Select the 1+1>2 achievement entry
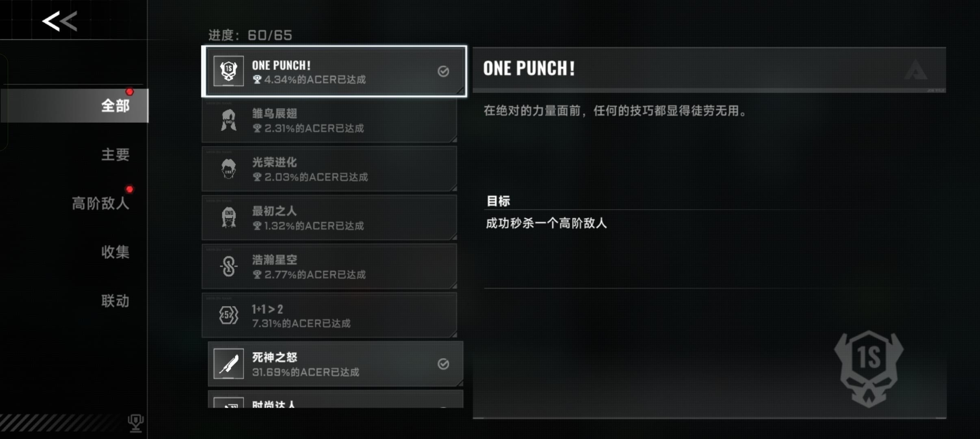Screen dimensions: 980x439 (330, 315)
